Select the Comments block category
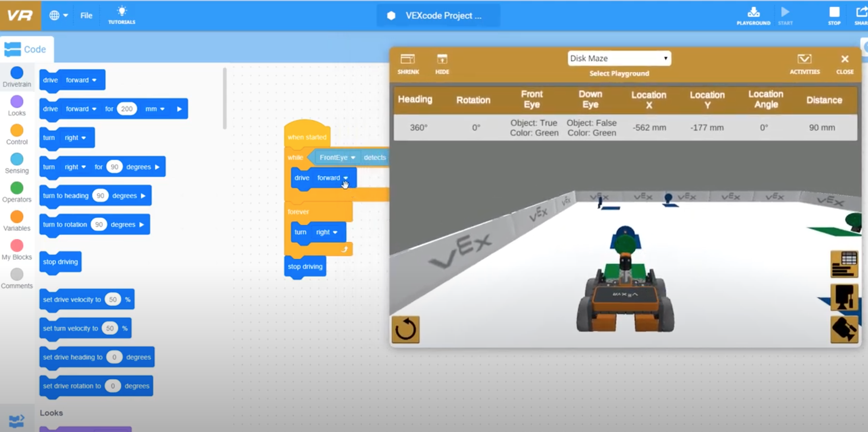The height and width of the screenshot is (432, 868). pos(17,280)
